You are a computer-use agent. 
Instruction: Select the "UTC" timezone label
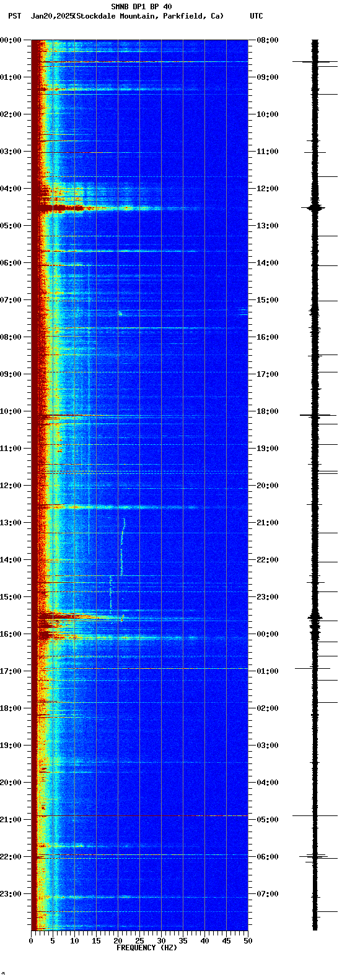tap(256, 16)
